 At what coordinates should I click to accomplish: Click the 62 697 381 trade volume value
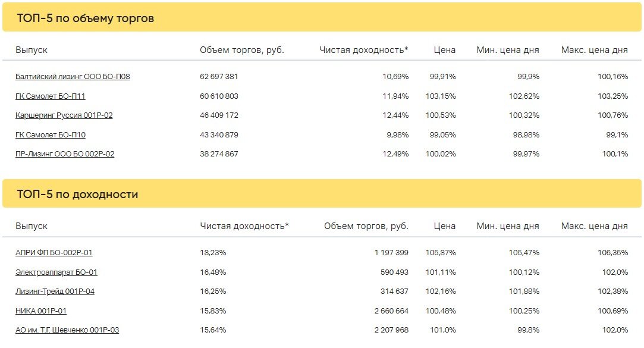click(219, 76)
